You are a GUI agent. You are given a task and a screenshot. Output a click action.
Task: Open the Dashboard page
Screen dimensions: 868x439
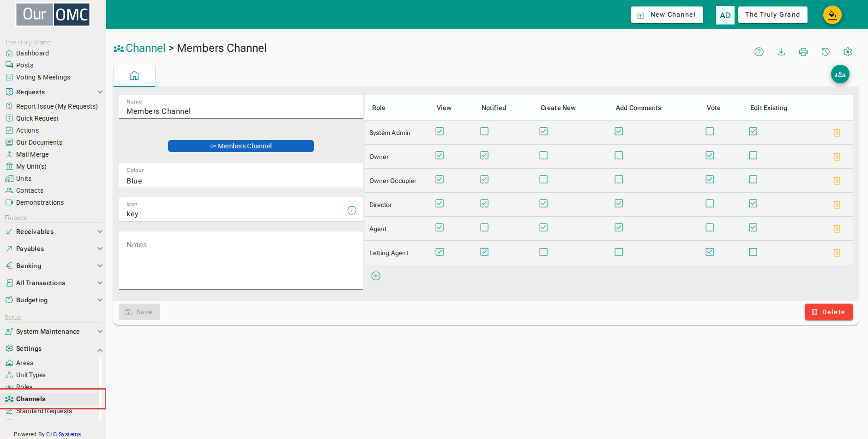[32, 53]
